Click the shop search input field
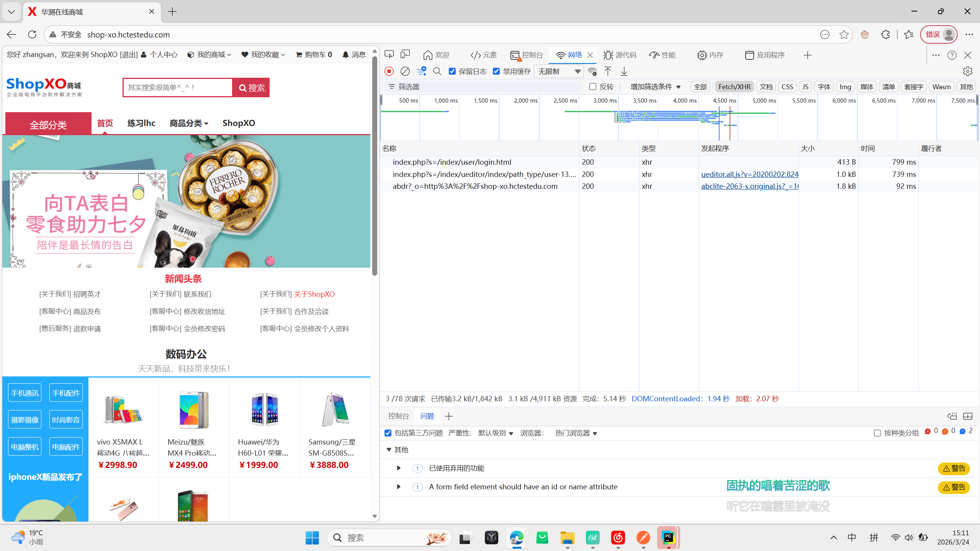The height and width of the screenshot is (551, 980). pyautogui.click(x=178, y=88)
